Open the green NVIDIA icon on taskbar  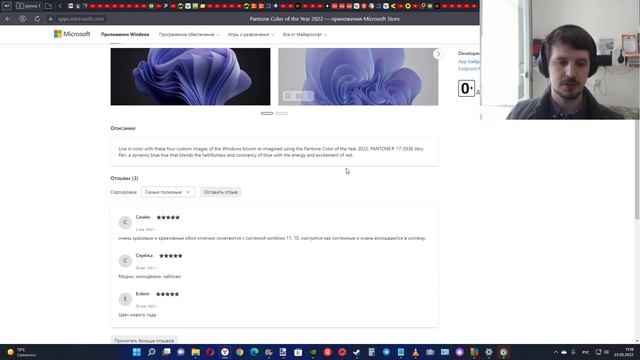click(x=313, y=352)
